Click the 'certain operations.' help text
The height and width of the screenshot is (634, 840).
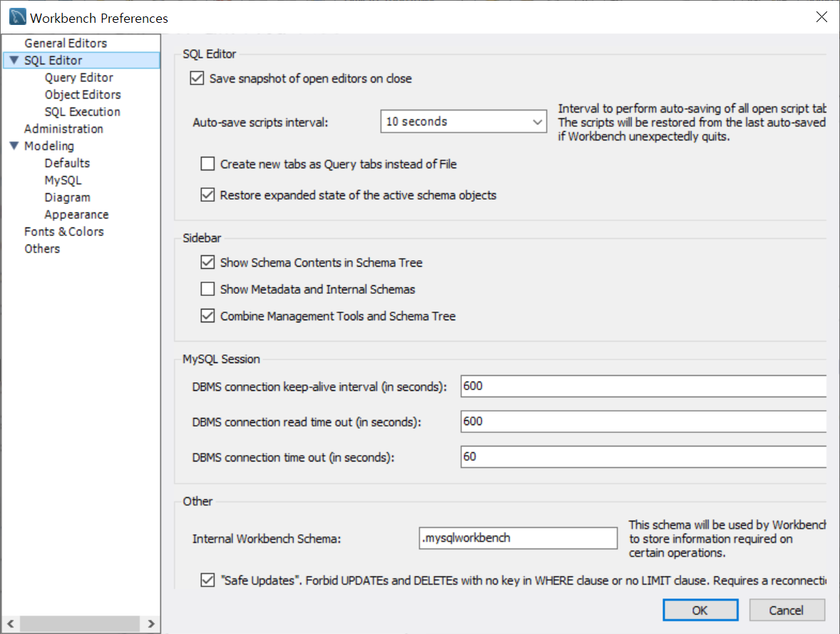pos(677,553)
